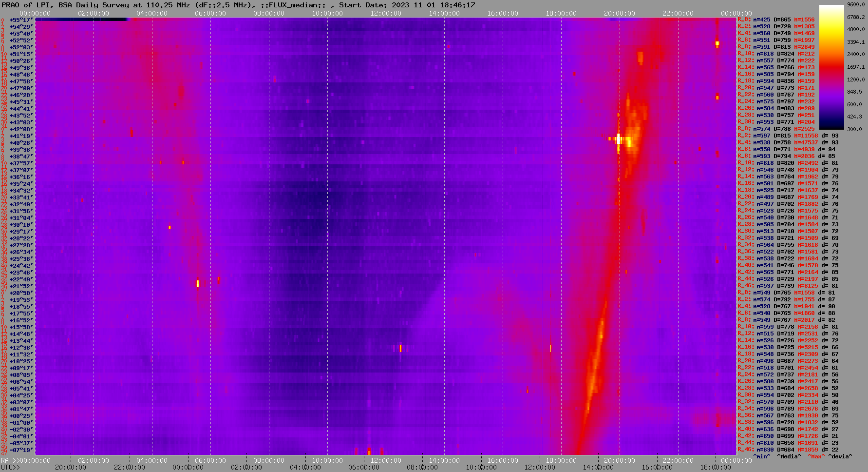Click the declination label -02°30'
The height and width of the screenshot is (472, 868).
21,430
